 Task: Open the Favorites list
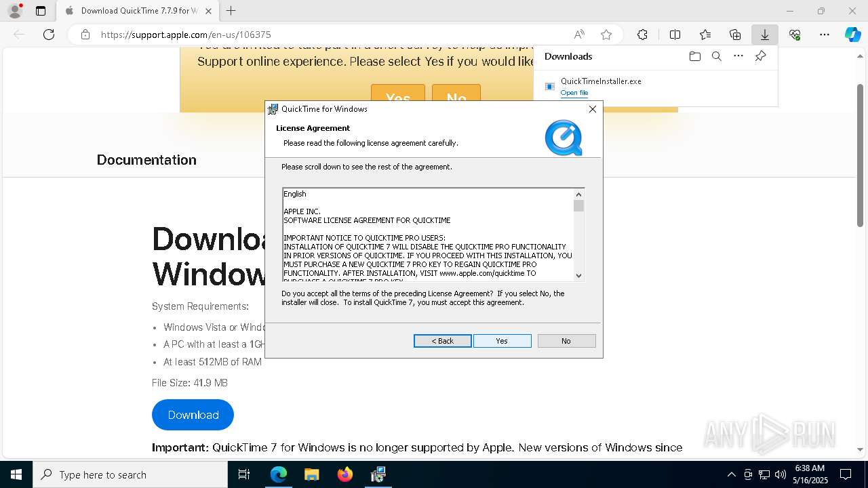pyautogui.click(x=705, y=35)
